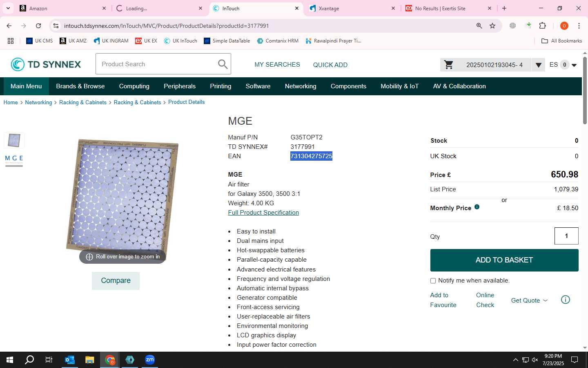Screen dimensions: 588x368
Task: Open the Software menu
Action: [258, 86]
